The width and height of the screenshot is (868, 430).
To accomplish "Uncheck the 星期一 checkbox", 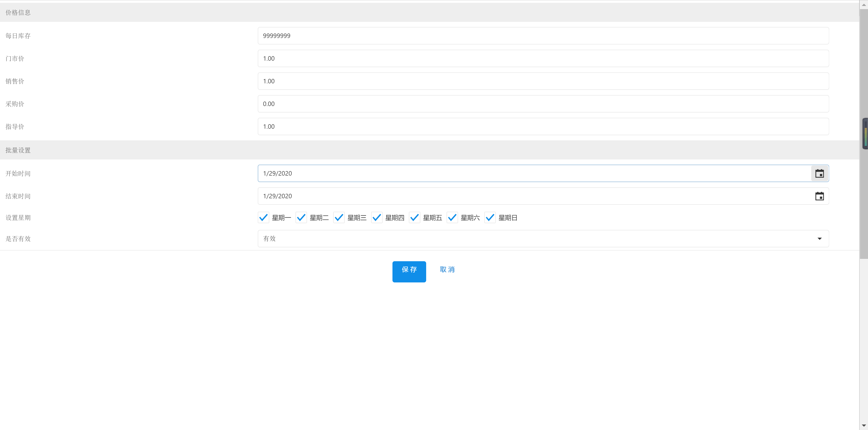I will coord(263,218).
